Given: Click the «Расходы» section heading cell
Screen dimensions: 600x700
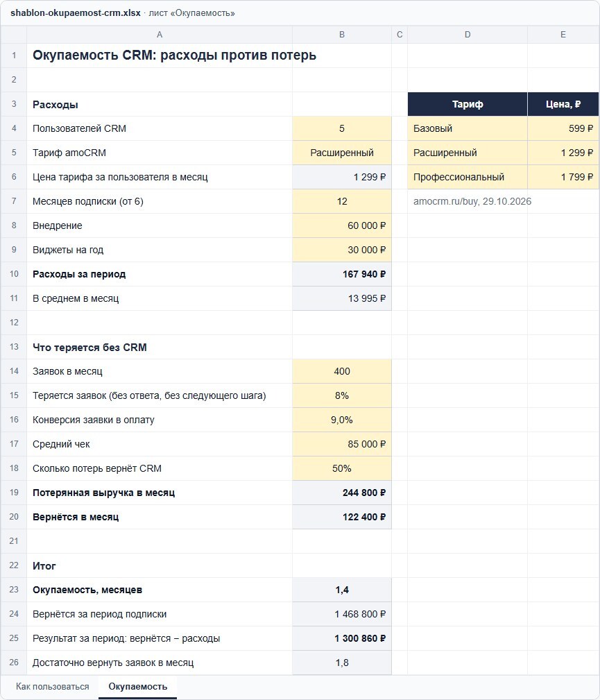Looking at the screenshot, I should [160, 105].
